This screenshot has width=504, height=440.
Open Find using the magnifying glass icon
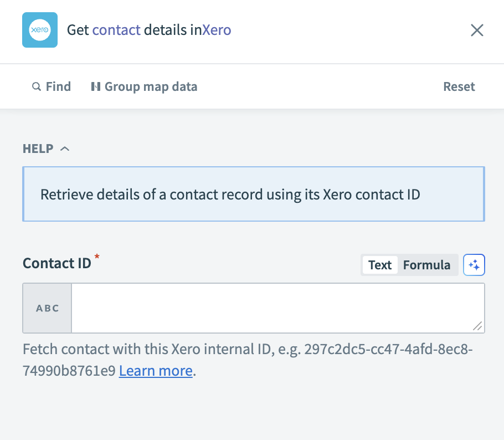coord(37,86)
